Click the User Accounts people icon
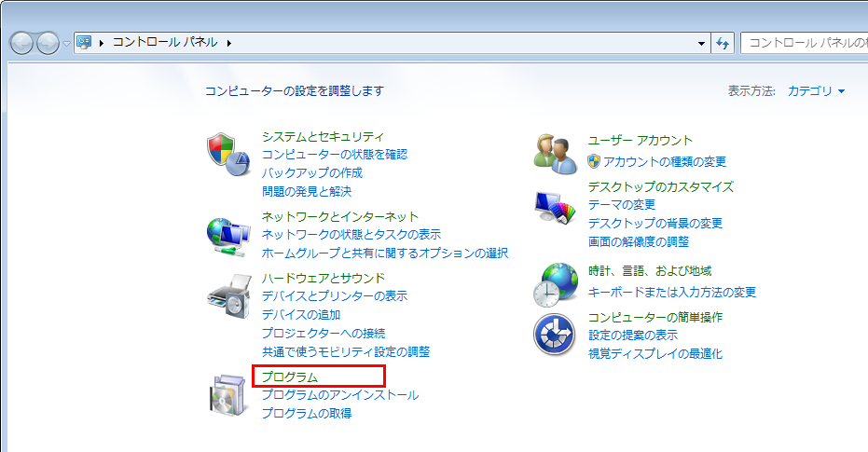Screen dimensions: 868x452 (556, 154)
